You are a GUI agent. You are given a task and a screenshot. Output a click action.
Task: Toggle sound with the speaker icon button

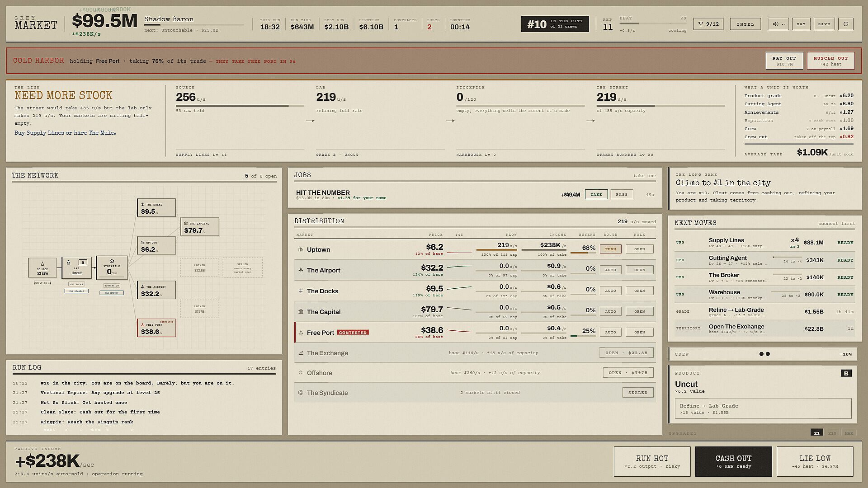778,24
